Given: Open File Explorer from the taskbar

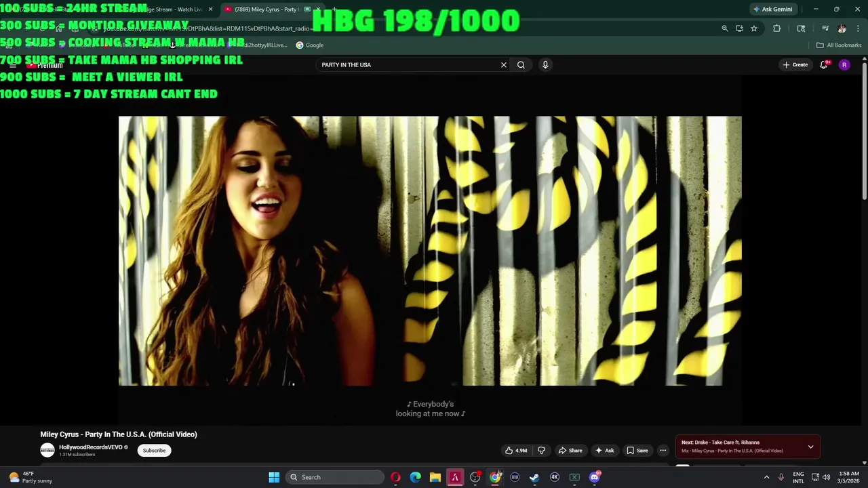Looking at the screenshot, I should pos(435,477).
